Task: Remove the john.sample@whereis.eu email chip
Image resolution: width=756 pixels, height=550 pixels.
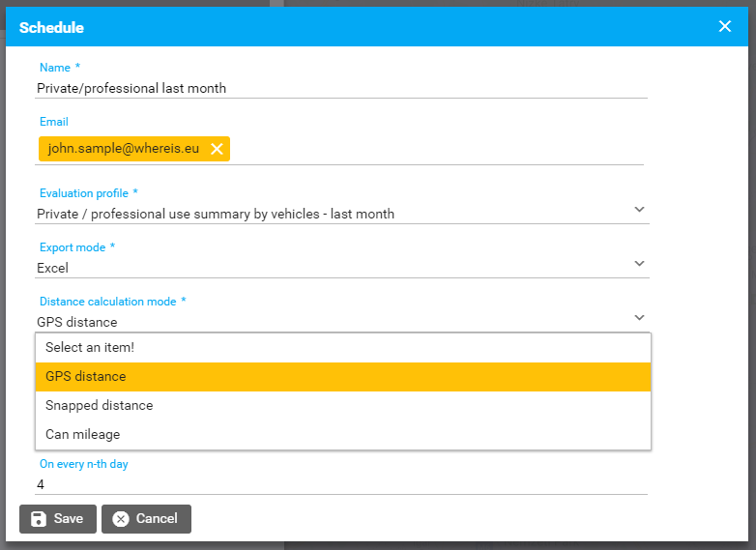Action: point(217,148)
